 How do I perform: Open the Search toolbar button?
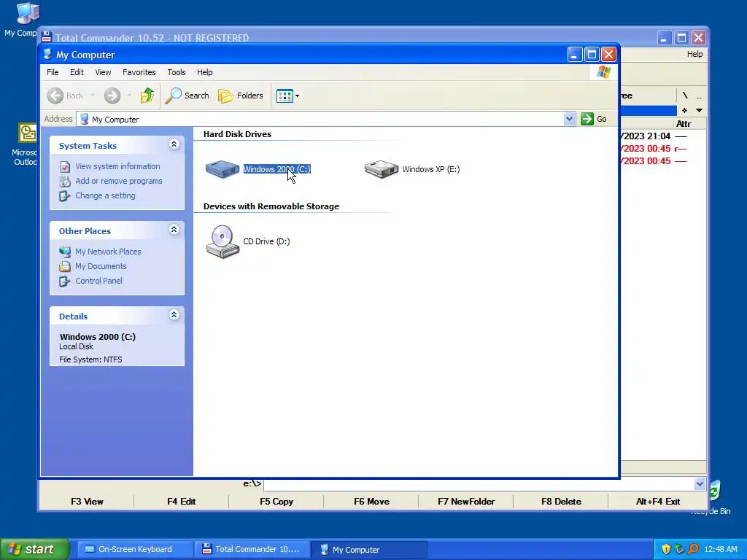point(187,96)
